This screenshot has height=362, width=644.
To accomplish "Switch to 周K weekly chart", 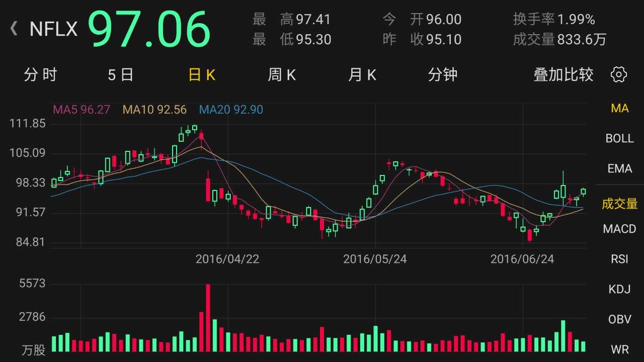I will (x=282, y=75).
